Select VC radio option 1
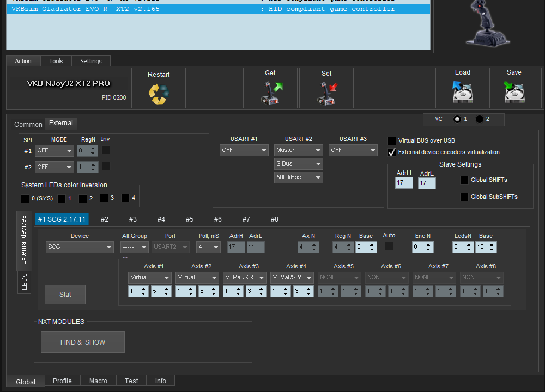The height and width of the screenshot is (392, 545). [x=457, y=119]
